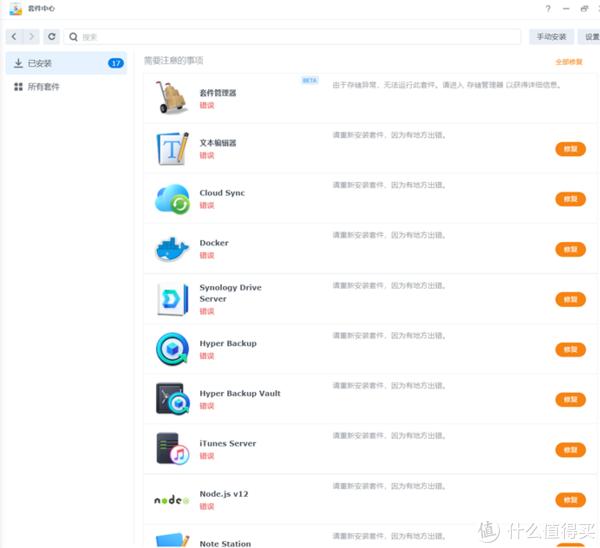Open the hand-truck package icon
The image size is (600, 548).
pos(172,98)
